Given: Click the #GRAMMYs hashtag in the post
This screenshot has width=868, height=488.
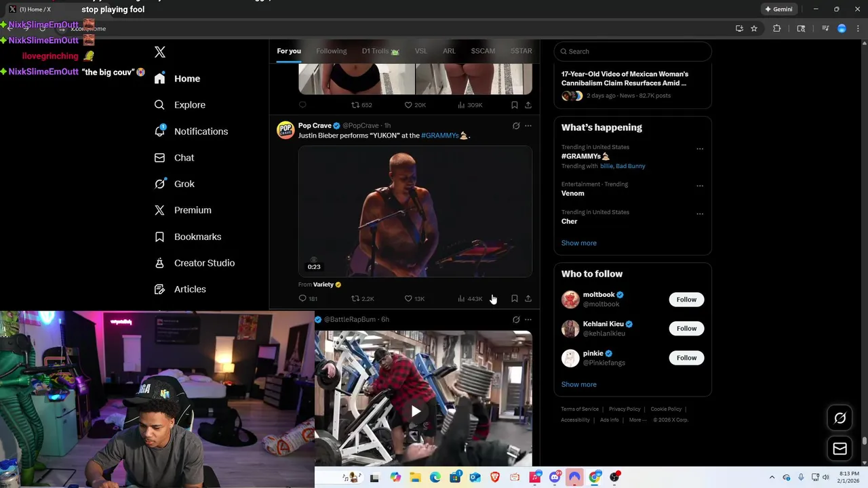Looking at the screenshot, I should click(x=440, y=136).
